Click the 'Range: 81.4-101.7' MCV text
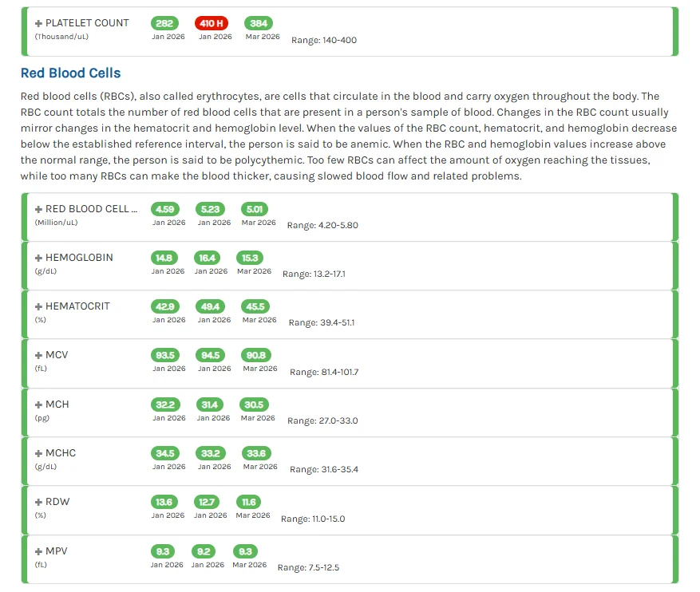Viewport: 700px width, 592px height. pyautogui.click(x=324, y=372)
